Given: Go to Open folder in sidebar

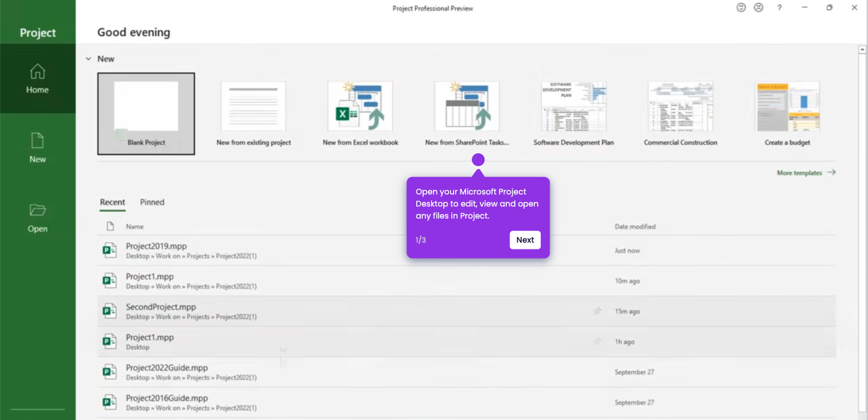Looking at the screenshot, I should (x=37, y=217).
